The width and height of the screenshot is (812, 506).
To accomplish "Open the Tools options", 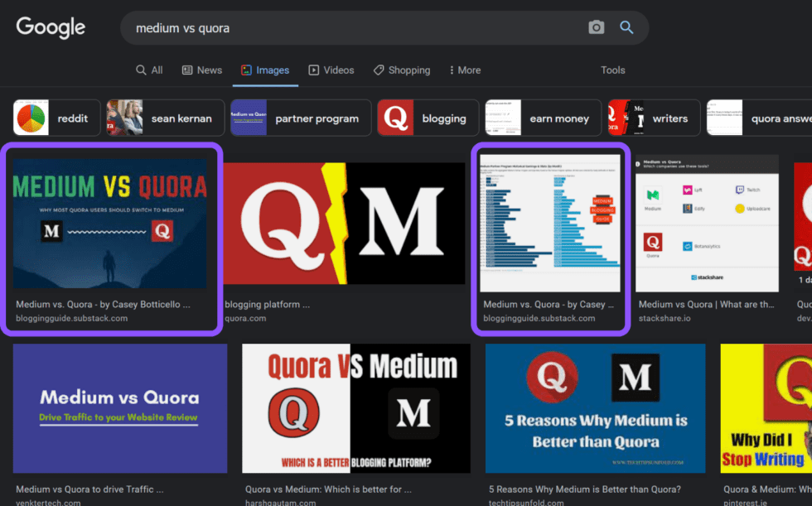I will tap(612, 70).
